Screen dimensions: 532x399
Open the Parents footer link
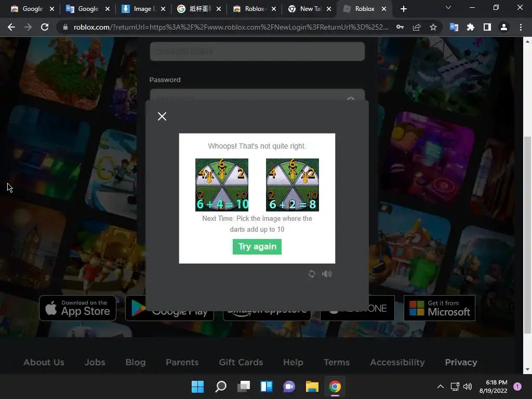click(x=182, y=362)
